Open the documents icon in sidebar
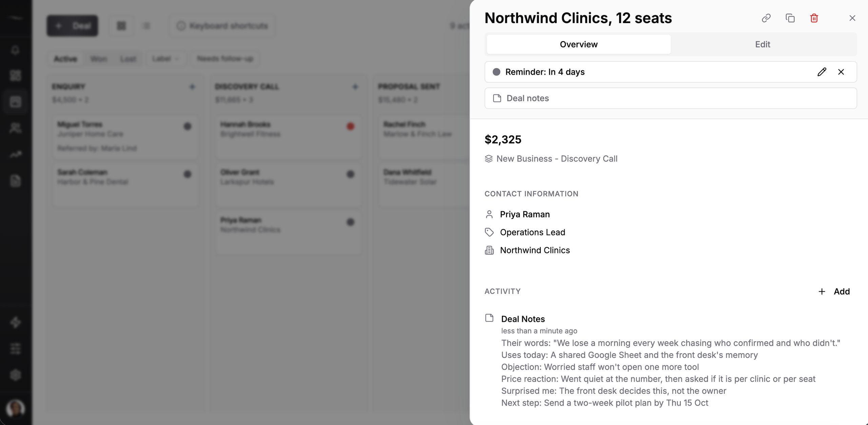 pos(15,181)
